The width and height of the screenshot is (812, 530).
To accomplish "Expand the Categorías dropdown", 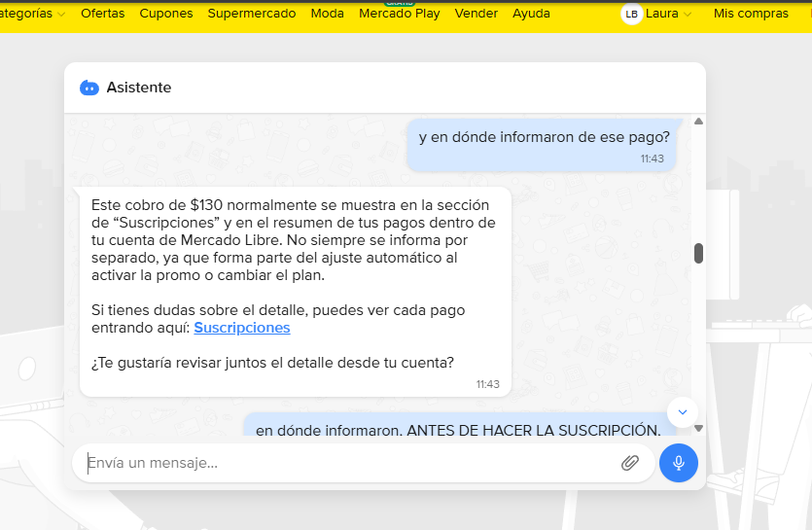I will coord(31,14).
